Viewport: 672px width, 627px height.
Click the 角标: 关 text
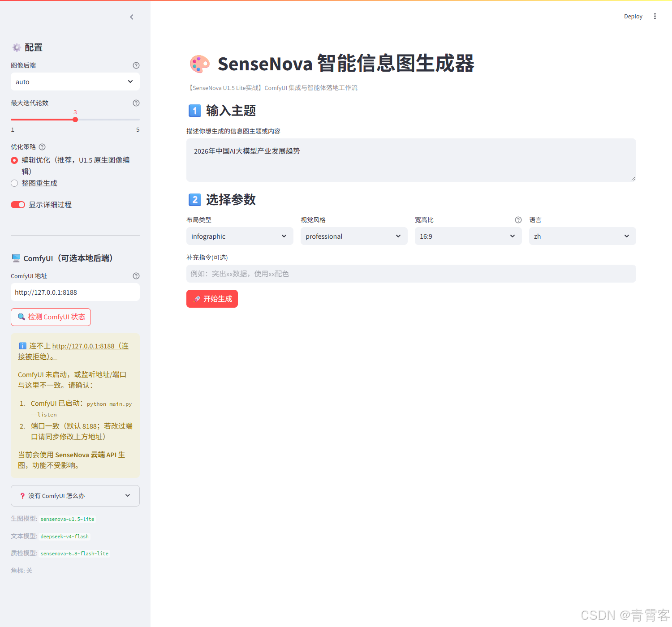coord(22,571)
